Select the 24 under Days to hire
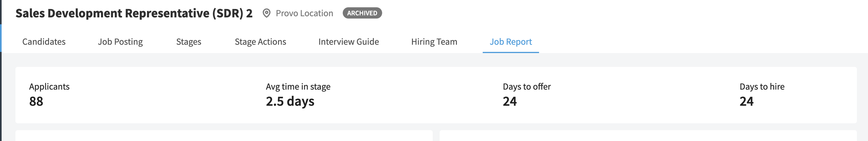Viewport: 868px width, 141px height. (x=746, y=101)
